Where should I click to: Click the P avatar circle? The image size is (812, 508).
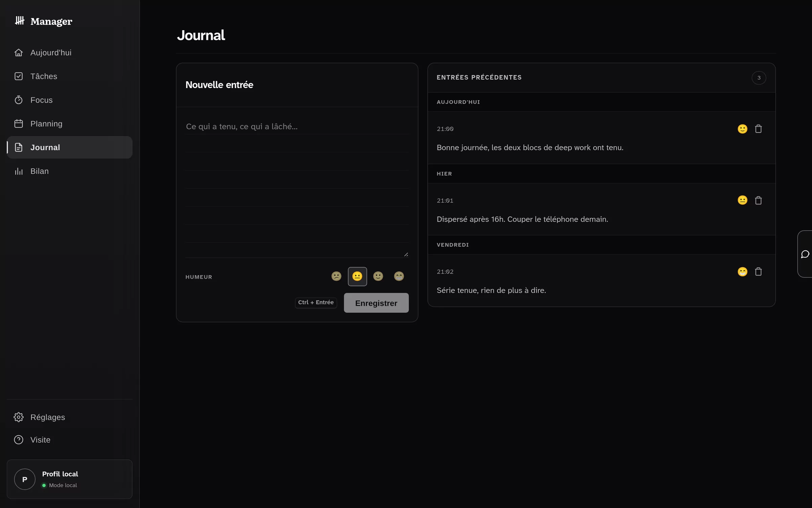click(x=25, y=479)
